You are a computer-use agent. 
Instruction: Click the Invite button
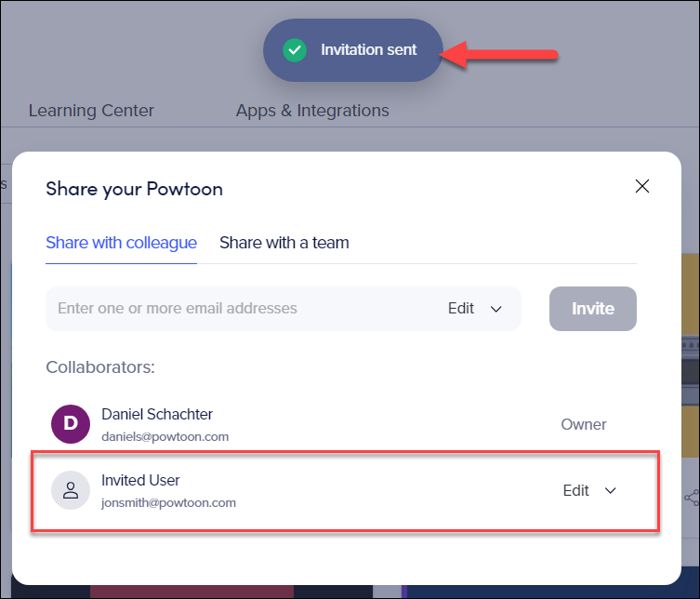[x=593, y=309]
